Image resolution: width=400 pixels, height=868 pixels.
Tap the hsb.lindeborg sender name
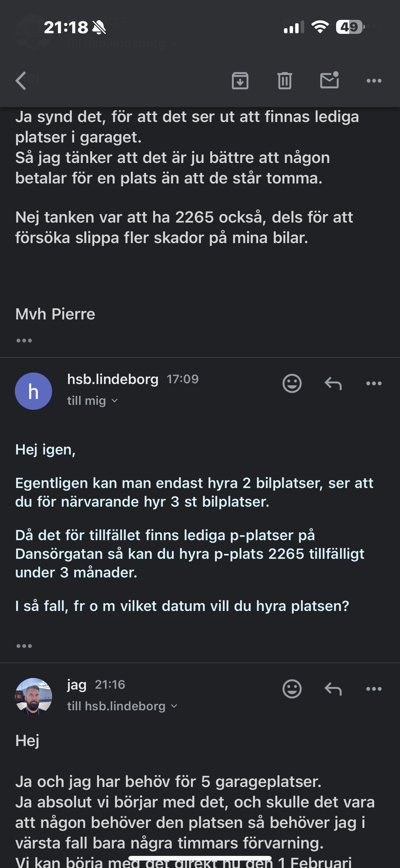pos(113,379)
